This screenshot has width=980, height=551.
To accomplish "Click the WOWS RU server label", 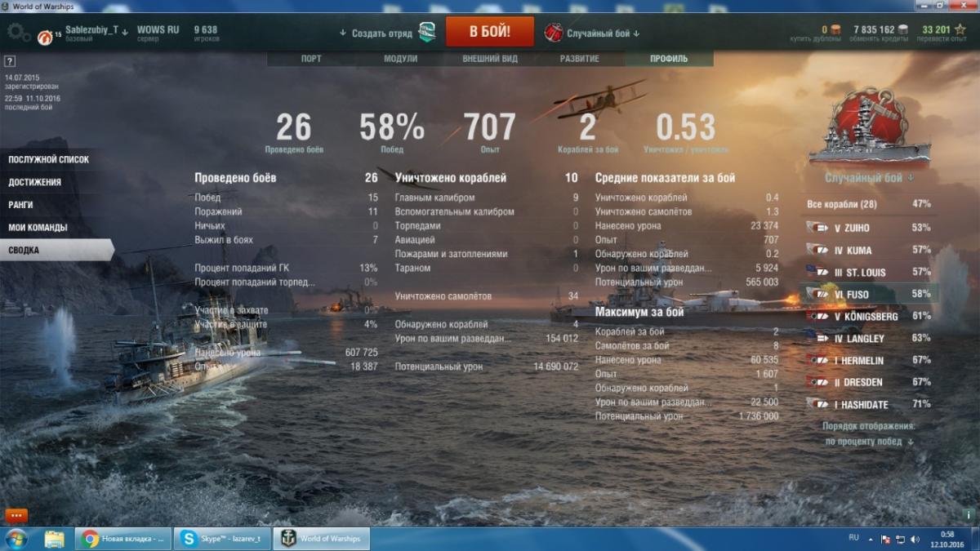I will tap(158, 29).
